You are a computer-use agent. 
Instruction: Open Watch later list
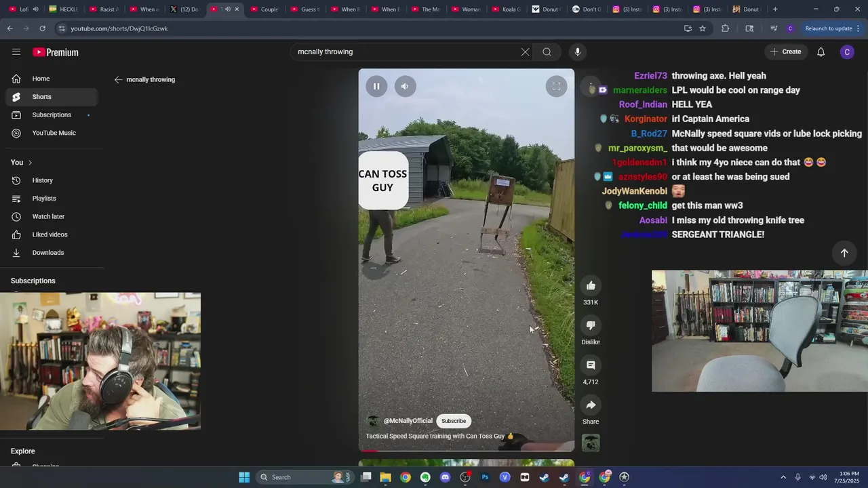click(52, 216)
